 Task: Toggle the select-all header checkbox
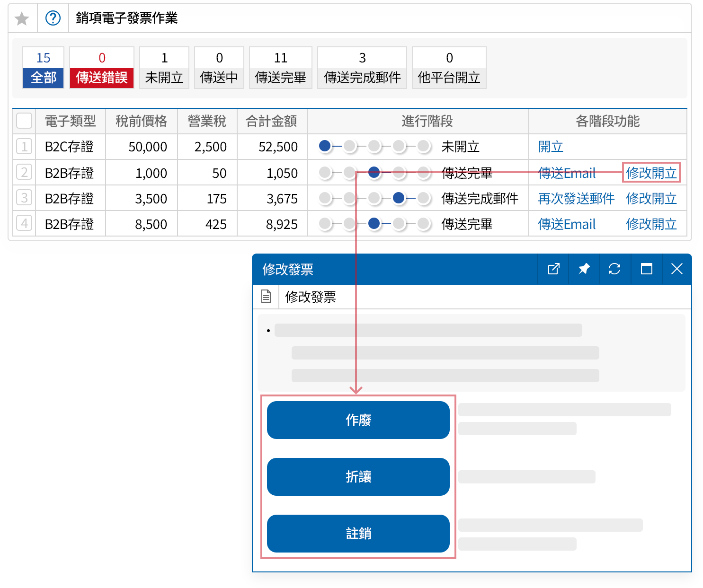point(24,121)
